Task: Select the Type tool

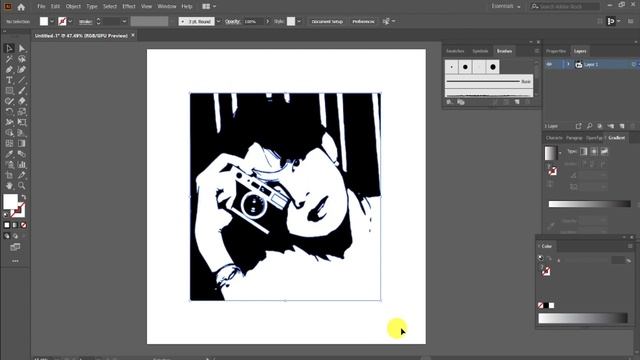Action: [x=9, y=80]
